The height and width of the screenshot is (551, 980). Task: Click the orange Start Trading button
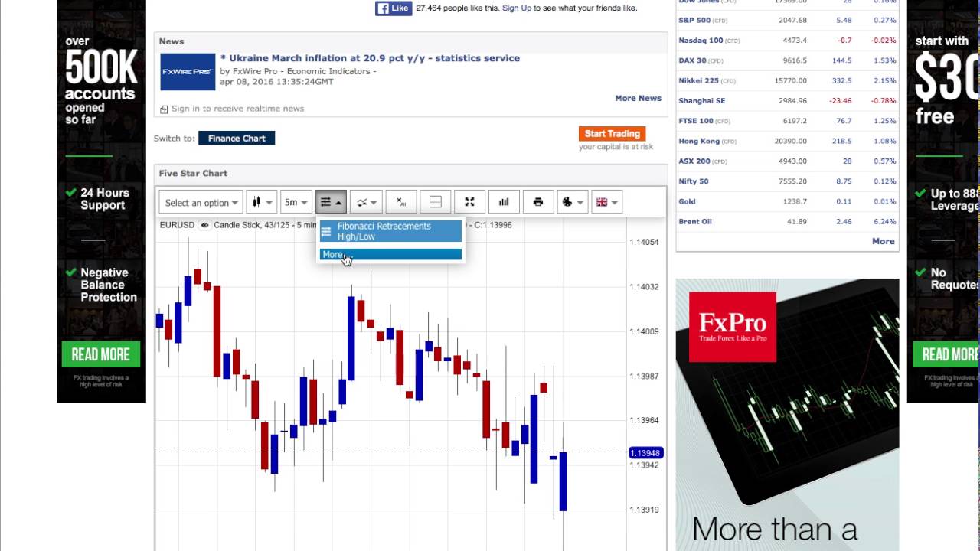pyautogui.click(x=612, y=134)
